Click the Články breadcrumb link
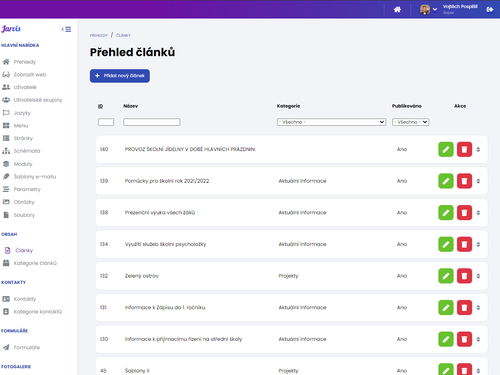Screen dimensions: 500x375 click(123, 35)
